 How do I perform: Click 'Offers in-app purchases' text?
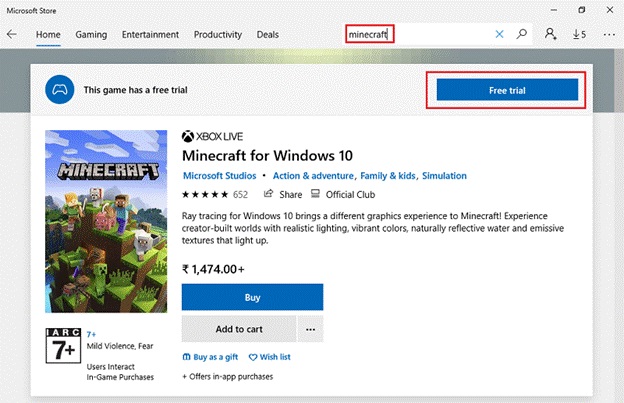point(228,376)
